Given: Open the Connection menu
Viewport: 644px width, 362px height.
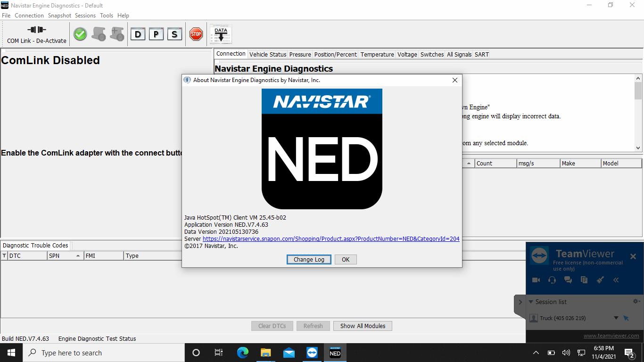Looking at the screenshot, I should point(29,16).
